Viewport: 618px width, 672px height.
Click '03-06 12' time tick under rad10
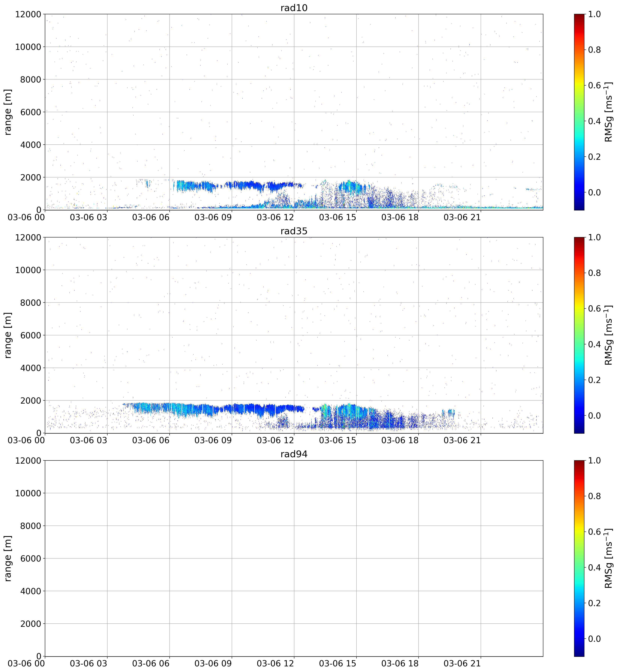[275, 217]
